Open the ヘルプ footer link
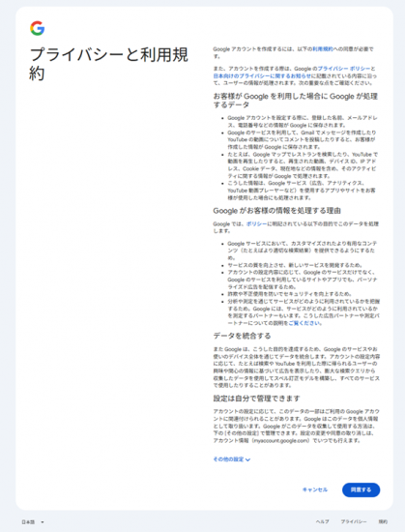 (322, 521)
